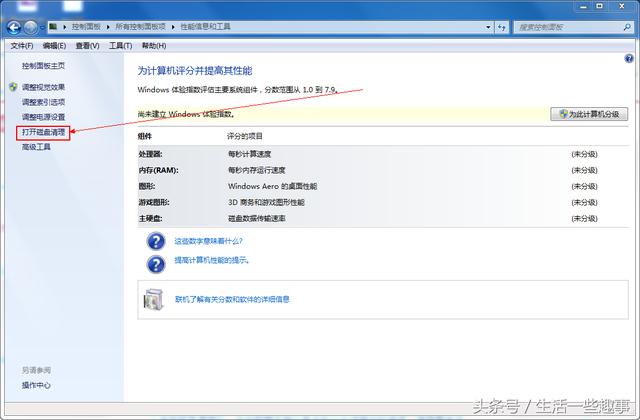The image size is (640, 420).
Task: Select 控制面板 in the breadcrumb
Action: click(x=86, y=27)
